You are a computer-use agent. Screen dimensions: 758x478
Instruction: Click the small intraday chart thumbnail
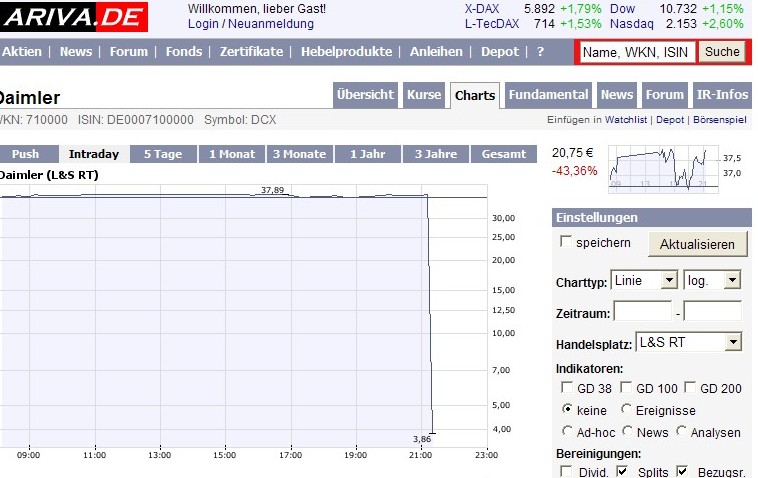click(663, 169)
